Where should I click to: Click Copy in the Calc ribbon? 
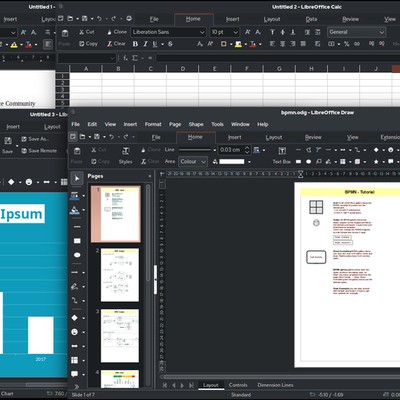pyautogui.click(x=88, y=44)
